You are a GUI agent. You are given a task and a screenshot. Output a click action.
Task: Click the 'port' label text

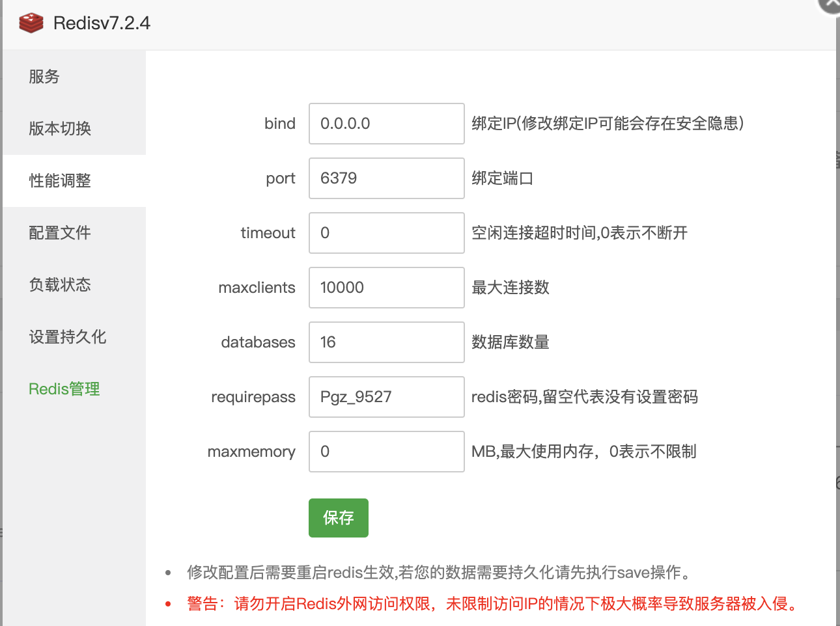click(x=281, y=178)
